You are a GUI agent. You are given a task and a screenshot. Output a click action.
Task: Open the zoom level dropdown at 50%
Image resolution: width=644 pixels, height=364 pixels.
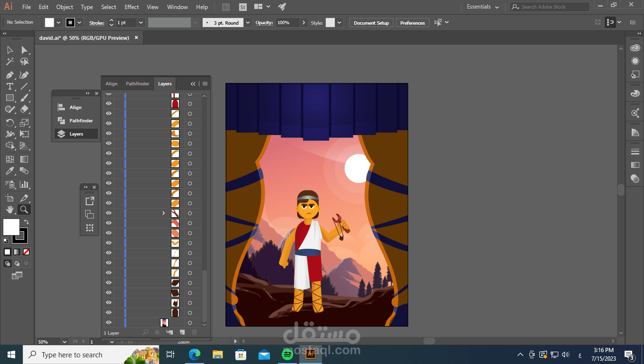(x=64, y=342)
